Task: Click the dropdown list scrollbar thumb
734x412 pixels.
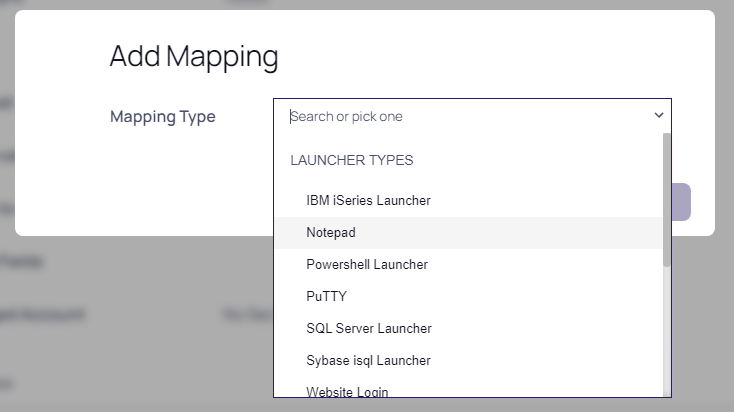Action: coord(667,200)
